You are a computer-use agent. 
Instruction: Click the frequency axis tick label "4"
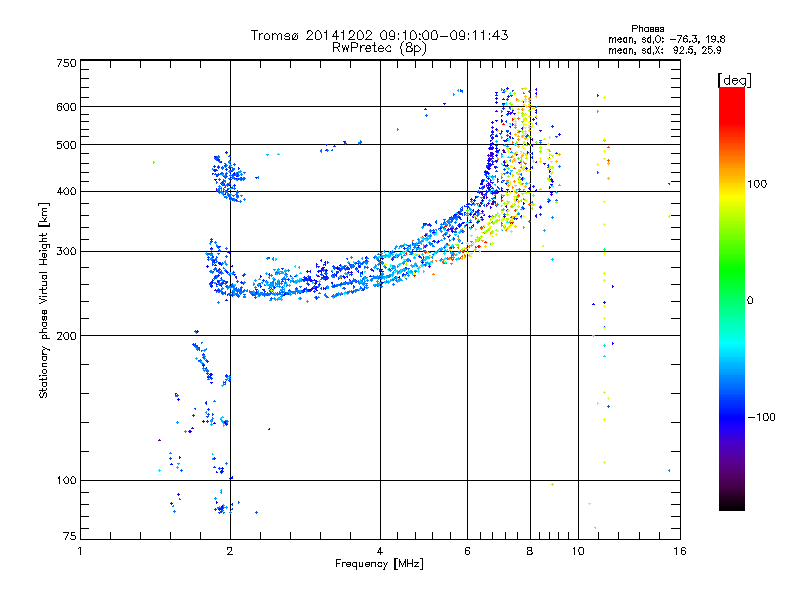380,551
